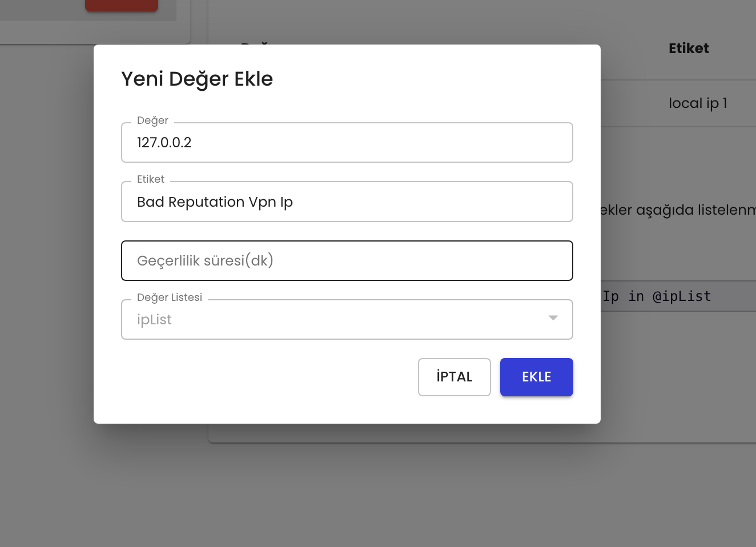Cancel the dialog with the İPTAL button
The height and width of the screenshot is (547, 756).
[455, 377]
